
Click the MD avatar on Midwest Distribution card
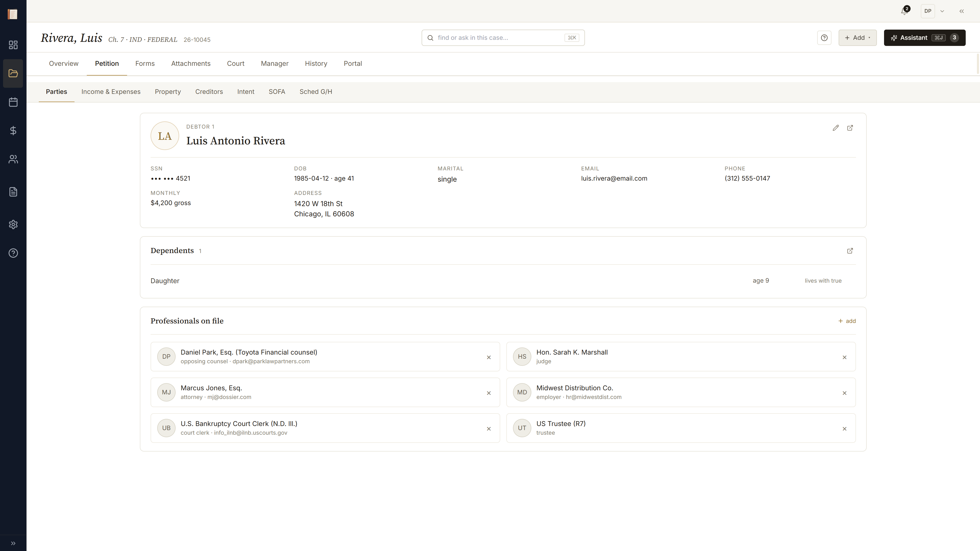tap(522, 392)
